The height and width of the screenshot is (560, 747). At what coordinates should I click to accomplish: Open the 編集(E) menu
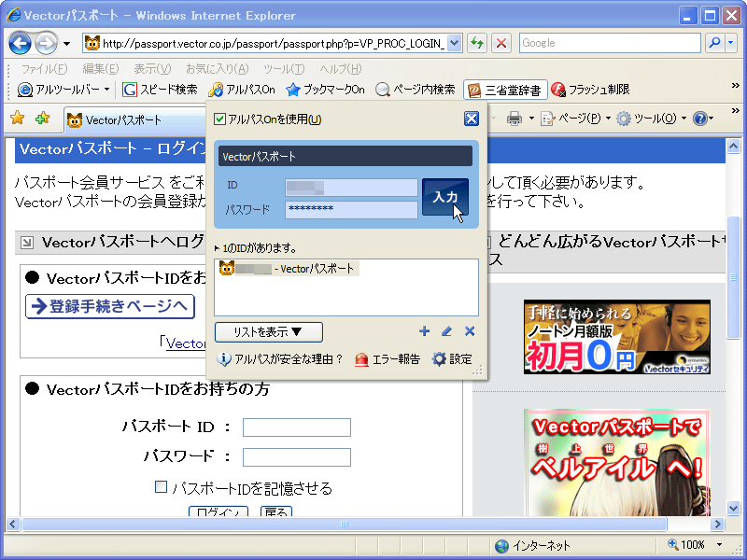101,68
